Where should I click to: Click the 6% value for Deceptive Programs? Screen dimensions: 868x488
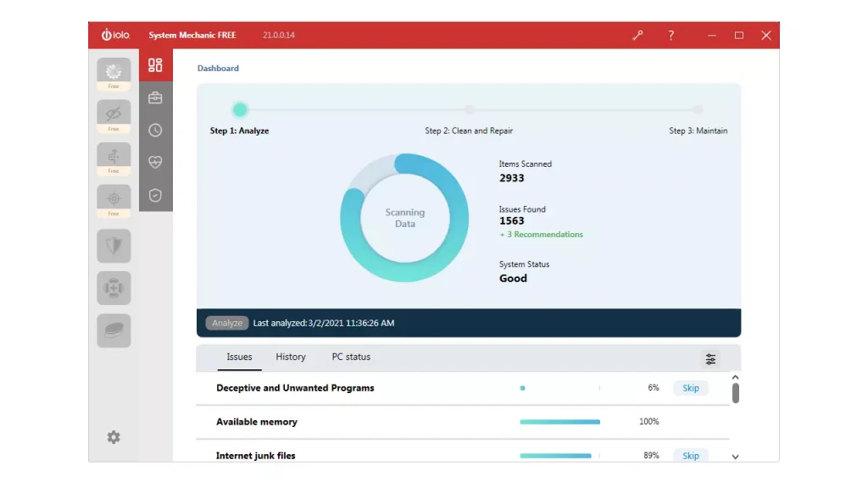654,388
